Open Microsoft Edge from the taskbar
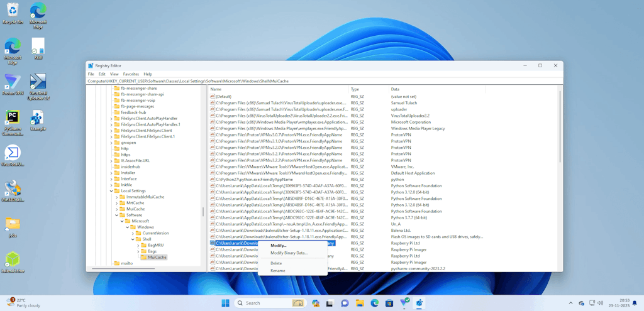Screen dimensions: 644x311 (375, 303)
